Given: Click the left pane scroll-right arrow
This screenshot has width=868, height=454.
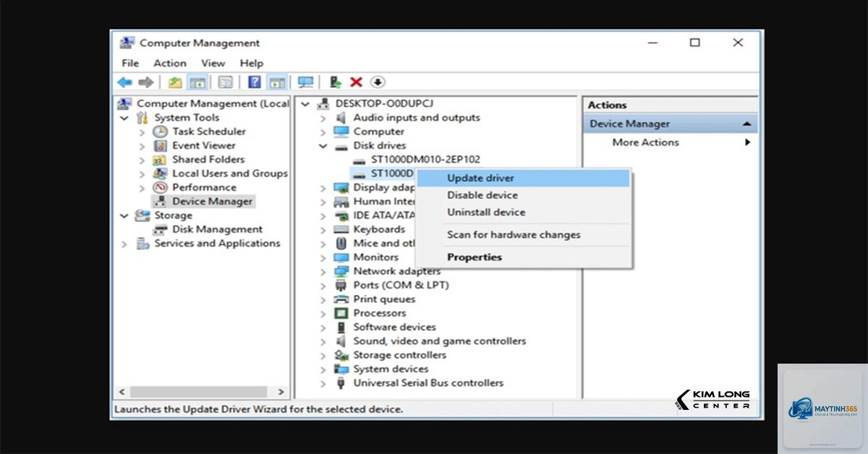Looking at the screenshot, I should click(x=281, y=392).
